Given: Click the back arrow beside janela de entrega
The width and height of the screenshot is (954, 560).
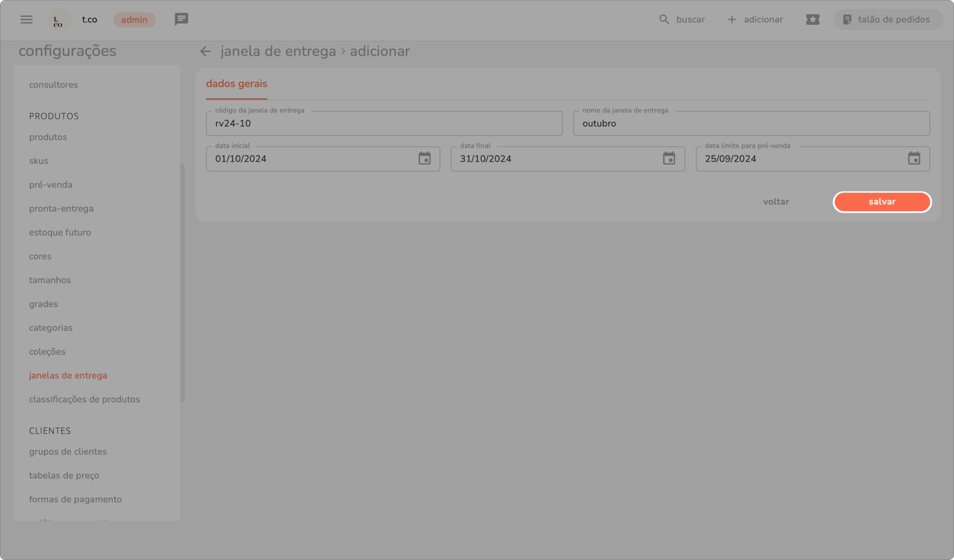Looking at the screenshot, I should [206, 51].
